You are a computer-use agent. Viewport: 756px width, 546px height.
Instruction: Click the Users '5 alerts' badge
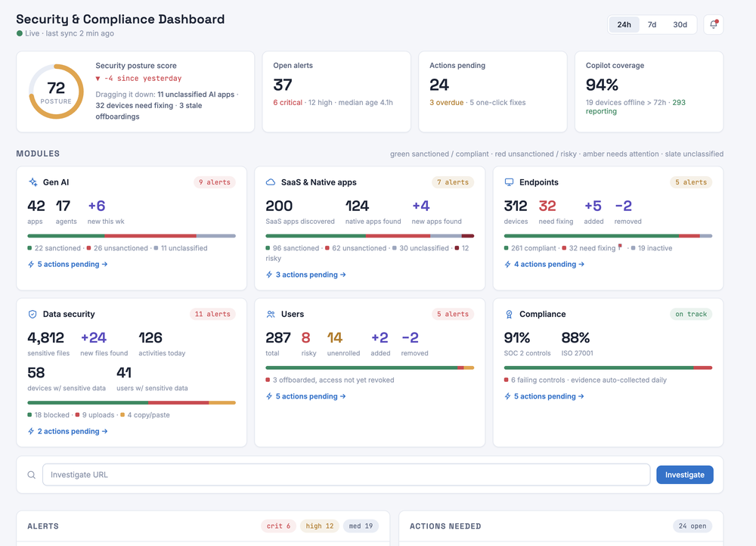coord(453,314)
